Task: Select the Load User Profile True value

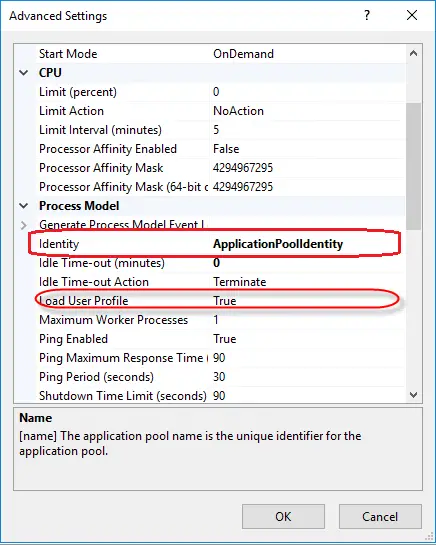Action: coord(225,301)
